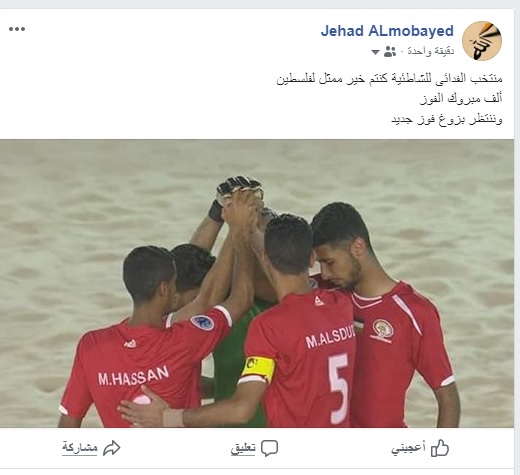The width and height of the screenshot is (520, 475).
Task: Click the comment speech bubble icon
Action: pos(269,448)
